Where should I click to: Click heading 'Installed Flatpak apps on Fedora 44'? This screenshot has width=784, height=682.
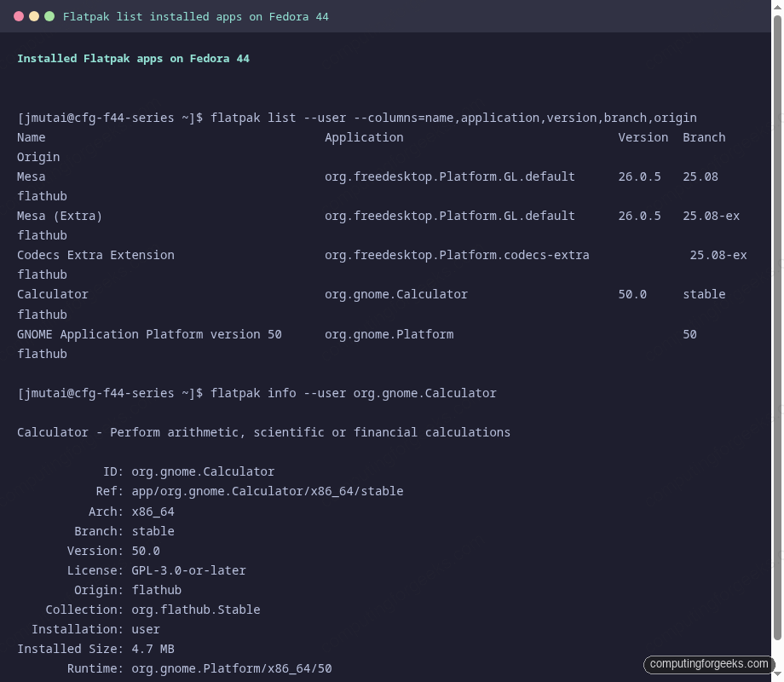click(133, 59)
